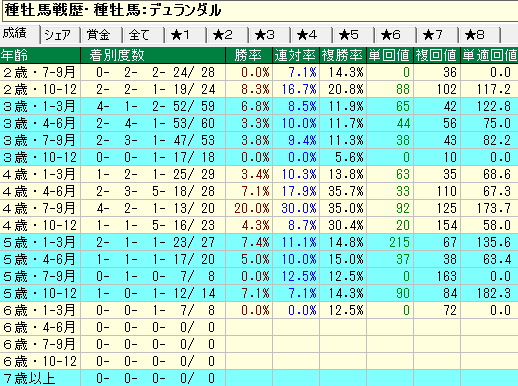Image resolution: width=518 pixels, height=386 pixels.
Task: Select the 6歳・4-6月 row label
Action: coord(40,327)
